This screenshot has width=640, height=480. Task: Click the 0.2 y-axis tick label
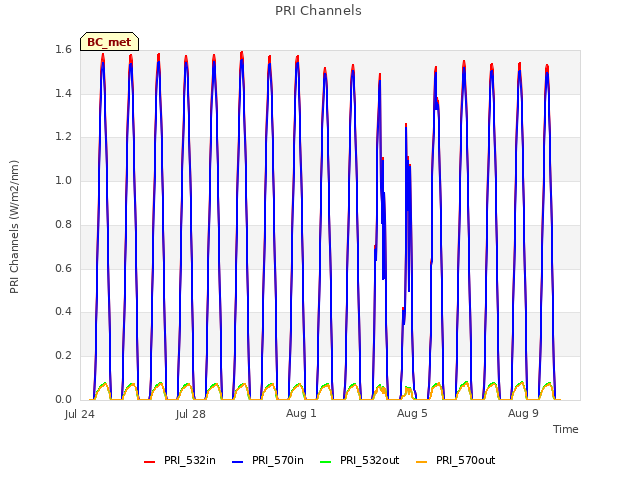click(63, 356)
